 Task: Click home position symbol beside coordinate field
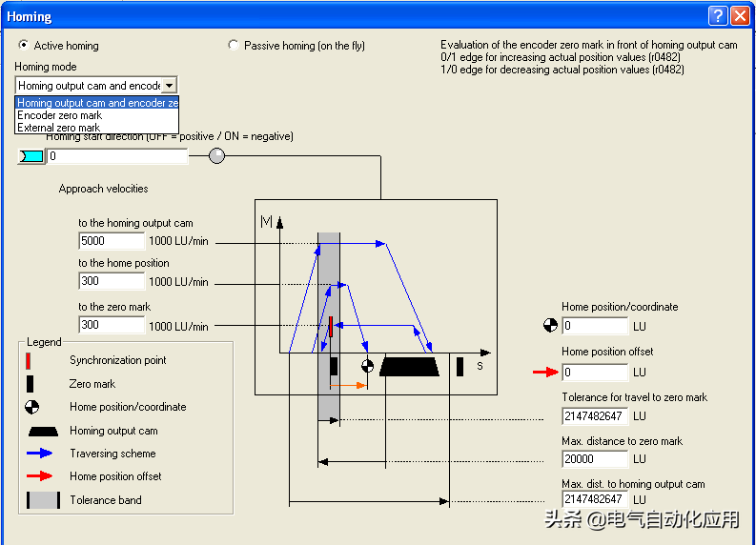[550, 325]
